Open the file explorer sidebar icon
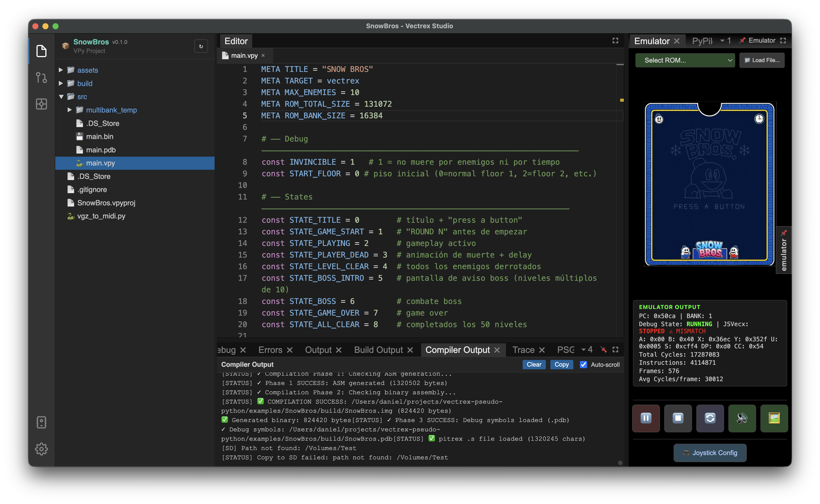The height and width of the screenshot is (504, 820). point(41,51)
